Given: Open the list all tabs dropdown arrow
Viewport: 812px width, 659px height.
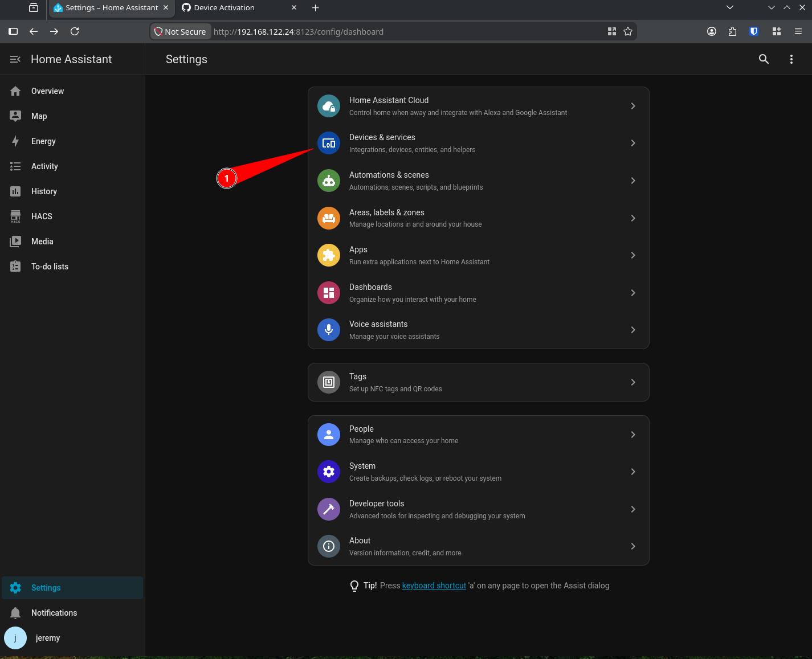Looking at the screenshot, I should (x=730, y=7).
